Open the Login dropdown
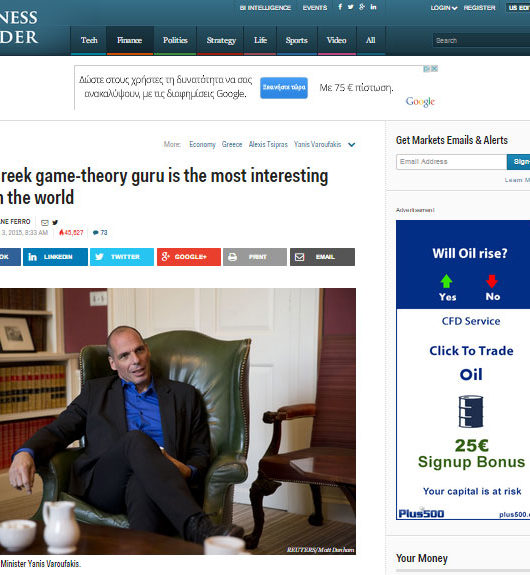Image resolution: width=530 pixels, height=575 pixels. 444,8
